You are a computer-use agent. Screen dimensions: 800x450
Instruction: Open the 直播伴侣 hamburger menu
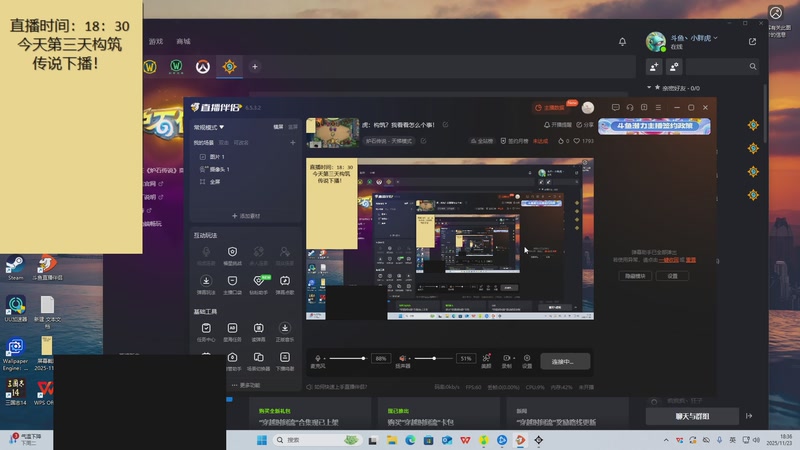point(658,108)
